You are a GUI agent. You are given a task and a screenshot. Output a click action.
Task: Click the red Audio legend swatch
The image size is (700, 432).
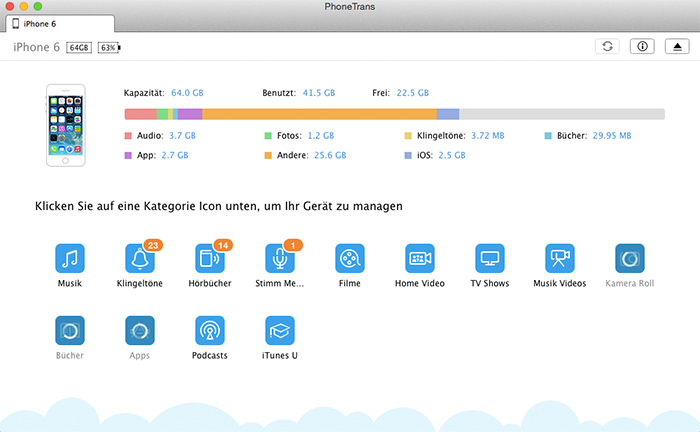pyautogui.click(x=128, y=136)
